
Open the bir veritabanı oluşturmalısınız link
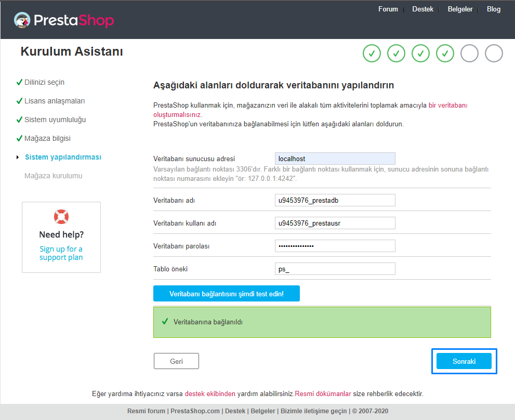447,106
